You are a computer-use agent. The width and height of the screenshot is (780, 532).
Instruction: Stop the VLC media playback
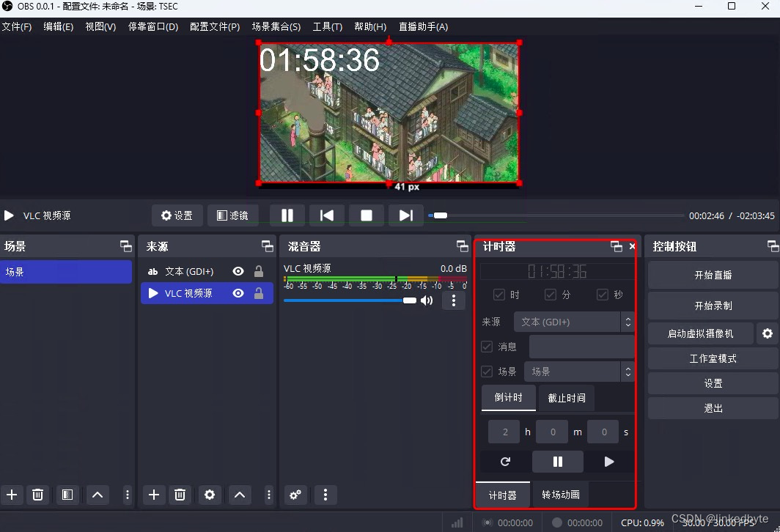coord(367,215)
